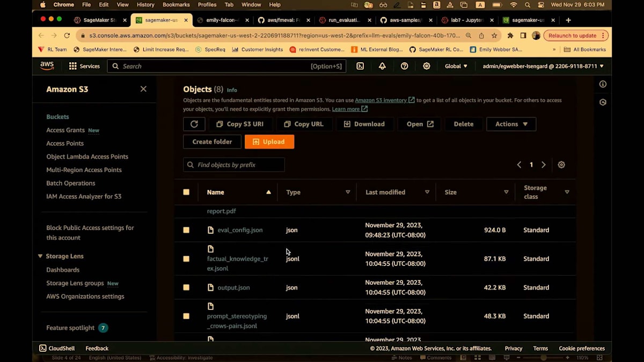Bookmark this page with the star icon

pyautogui.click(x=494, y=35)
